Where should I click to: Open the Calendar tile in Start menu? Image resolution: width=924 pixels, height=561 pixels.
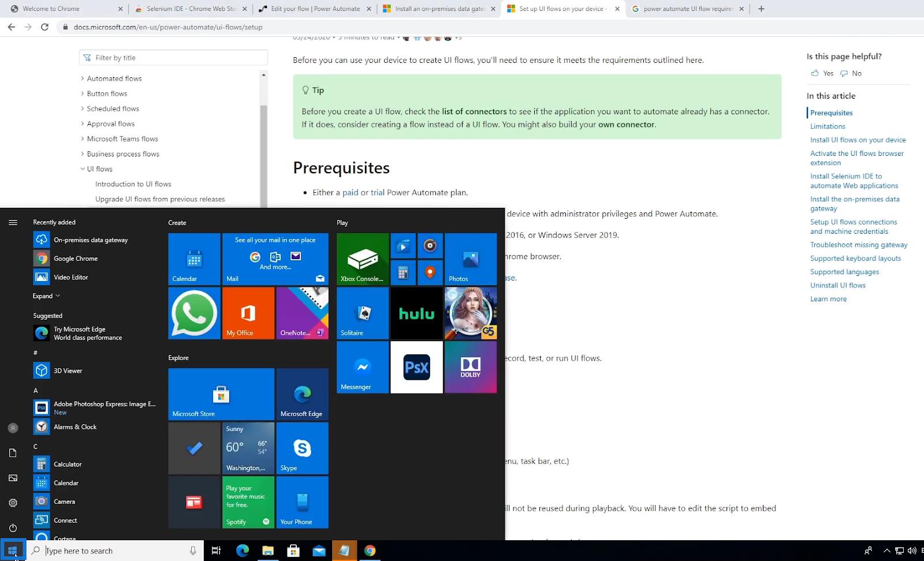point(194,259)
